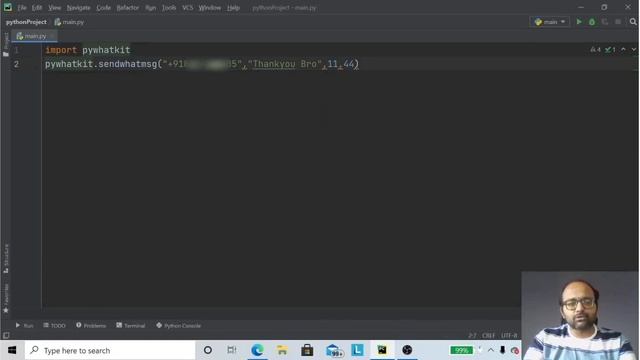Click the grayed-out Stop icon
Image resolution: width=640 pixels, height=360 pixels.
[x=618, y=22]
